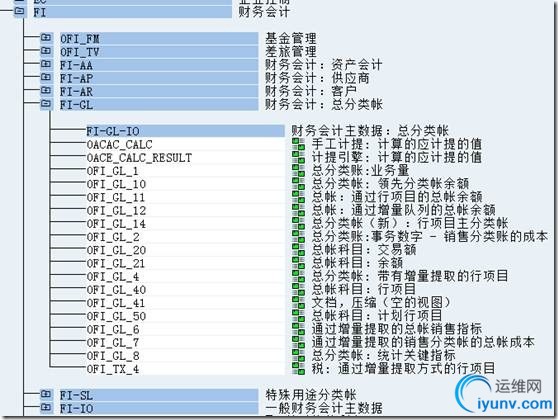Select the 0FI_GL_14 datasource name

(116, 224)
